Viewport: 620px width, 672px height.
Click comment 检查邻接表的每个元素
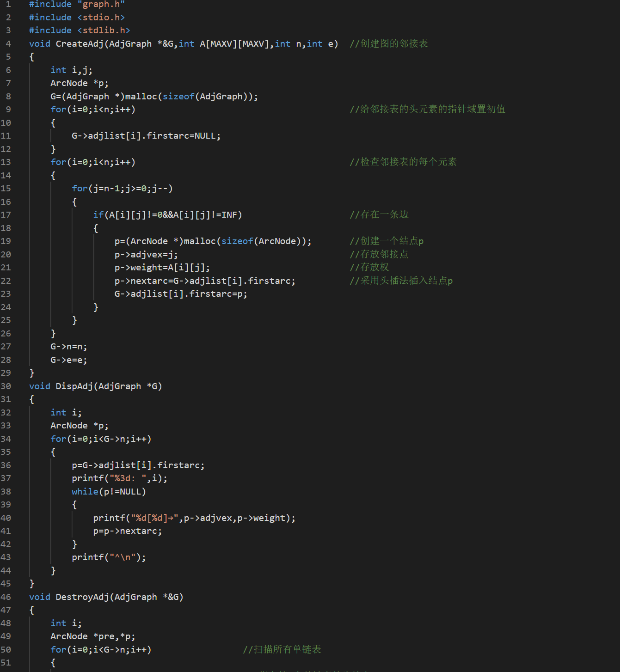click(x=403, y=162)
